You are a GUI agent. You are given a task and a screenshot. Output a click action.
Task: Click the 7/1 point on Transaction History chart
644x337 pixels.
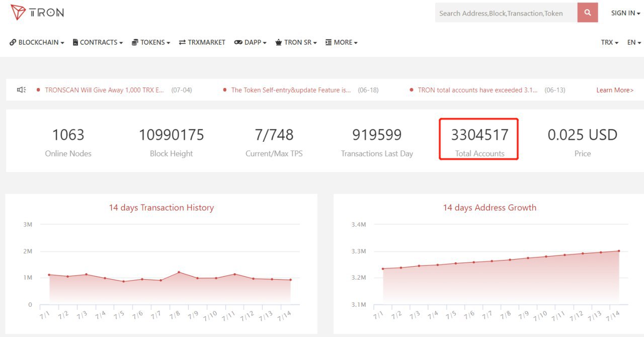pos(49,275)
